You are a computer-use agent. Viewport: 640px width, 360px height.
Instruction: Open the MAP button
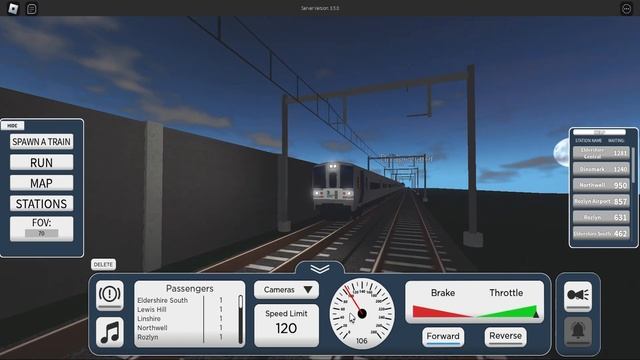point(41,183)
